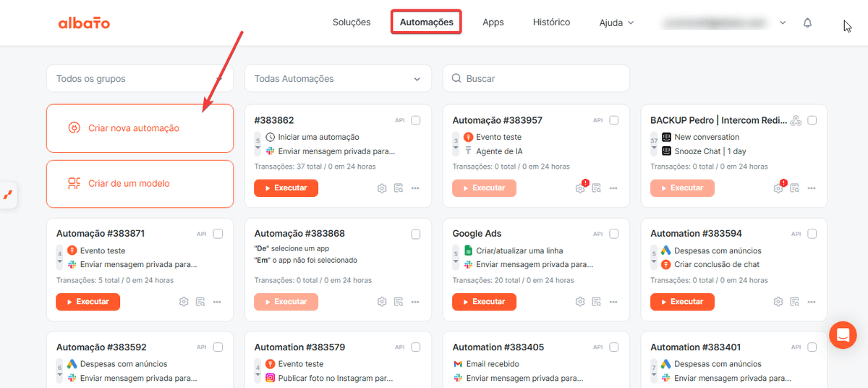Open account dropdown arrow

coord(783,23)
